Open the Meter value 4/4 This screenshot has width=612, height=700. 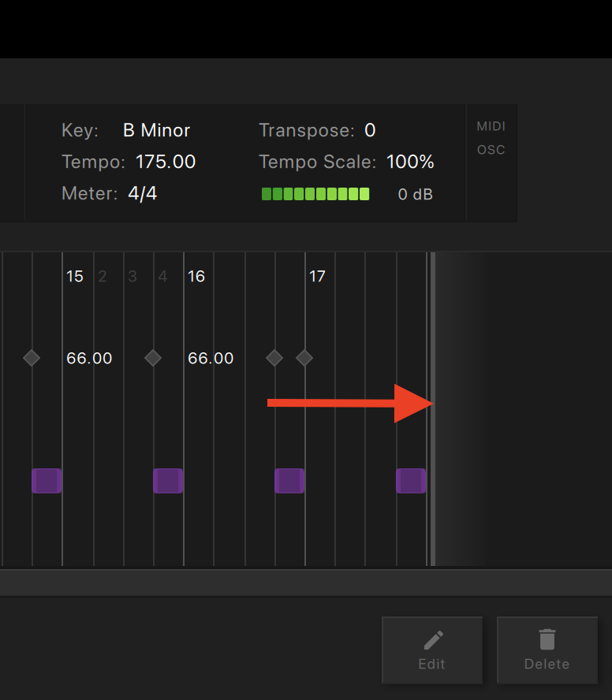pyautogui.click(x=143, y=194)
